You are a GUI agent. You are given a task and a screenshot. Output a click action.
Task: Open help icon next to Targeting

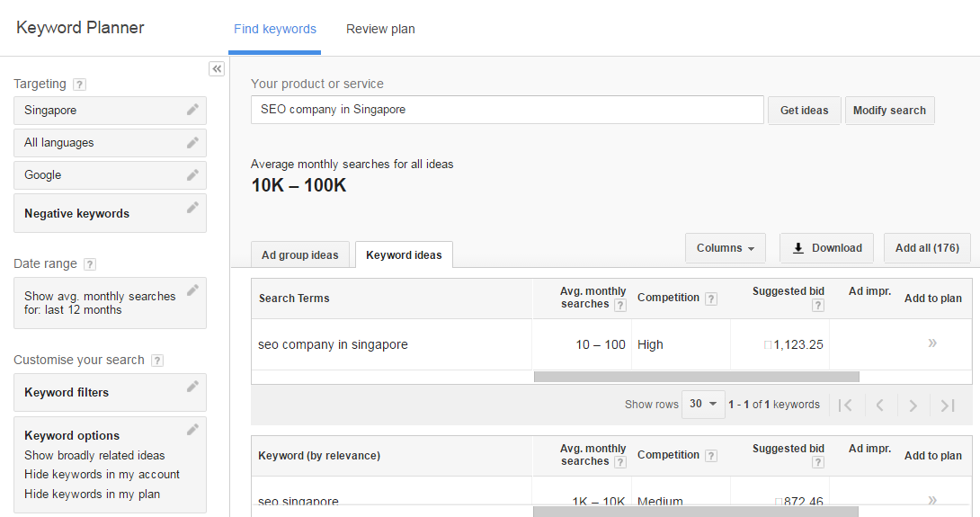click(x=79, y=85)
